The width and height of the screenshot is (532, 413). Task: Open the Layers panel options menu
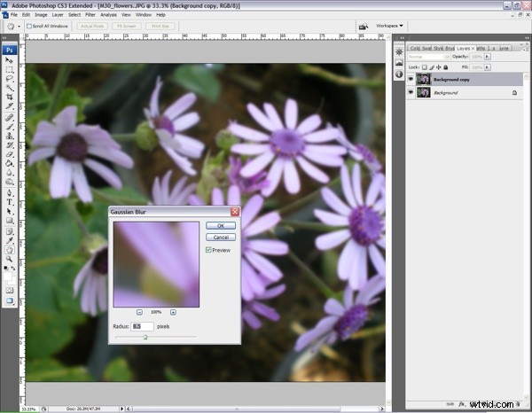point(525,49)
